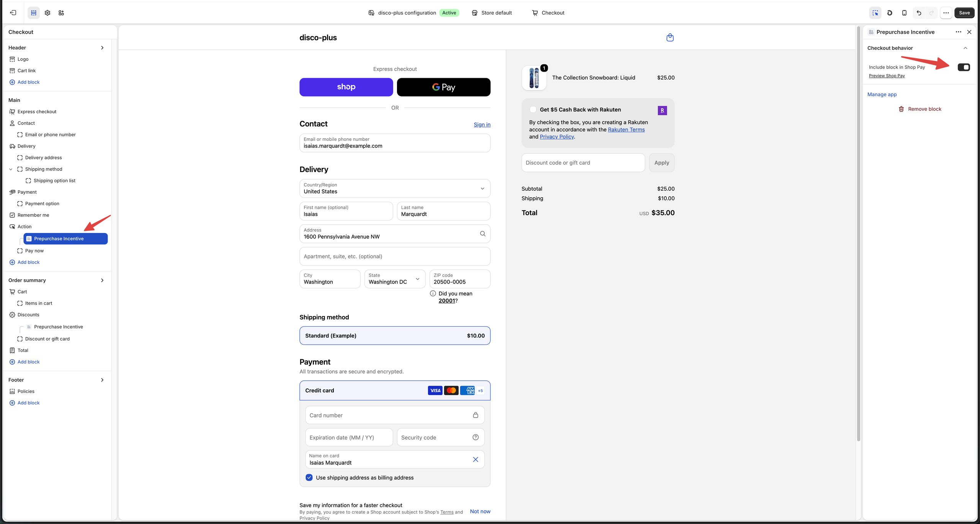Collapse the Shipping method tree arrow
This screenshot has width=980, height=524.
pos(11,169)
